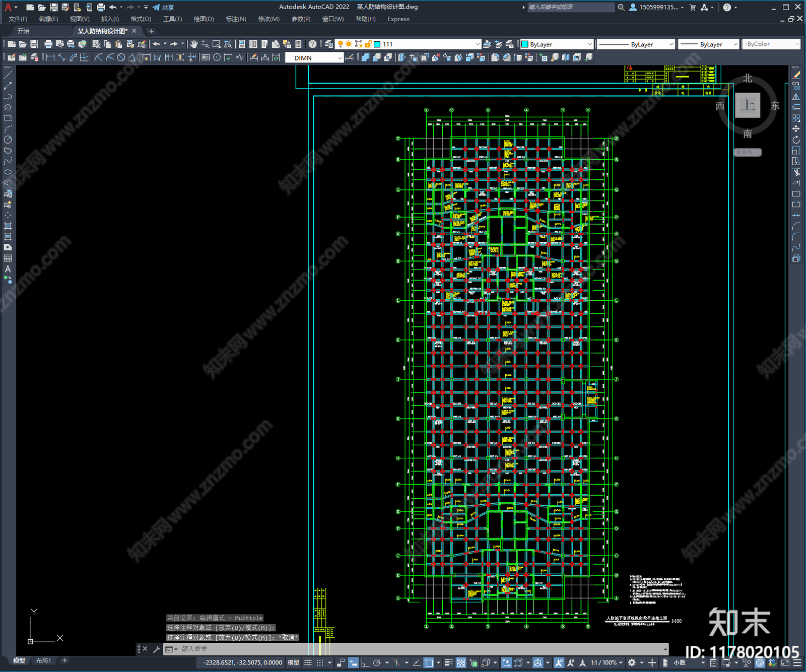Click the 上 face of ViewCube
The width and height of the screenshot is (806, 672).
747,105
